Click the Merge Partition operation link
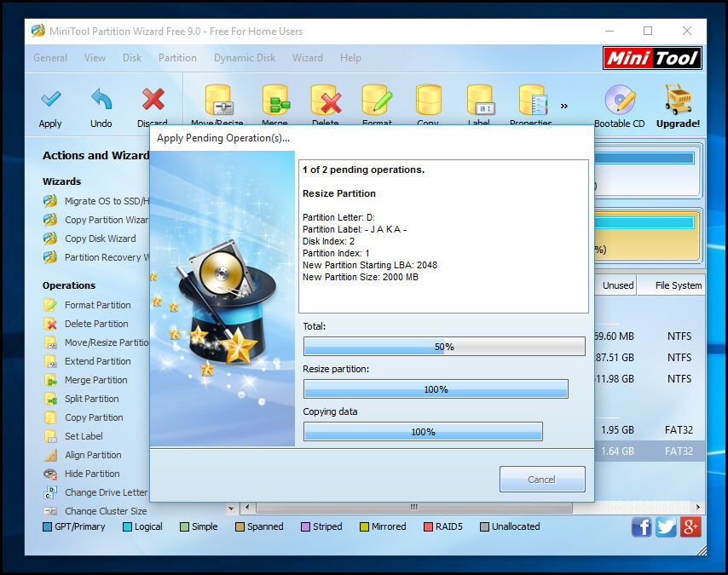The height and width of the screenshot is (575, 728). click(95, 380)
